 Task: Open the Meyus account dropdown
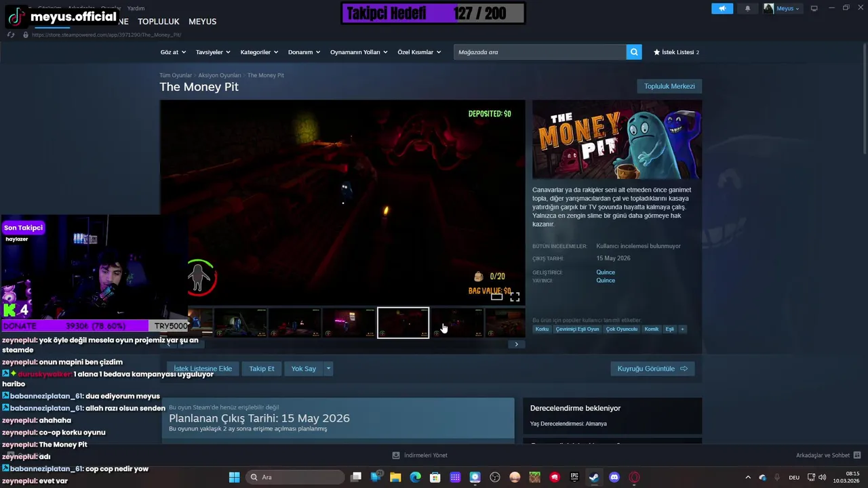(x=782, y=8)
